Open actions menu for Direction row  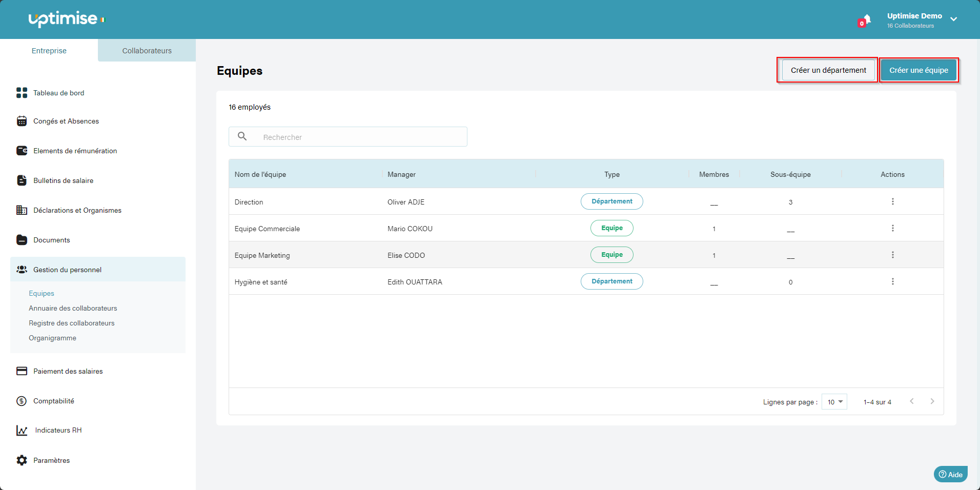[892, 201]
